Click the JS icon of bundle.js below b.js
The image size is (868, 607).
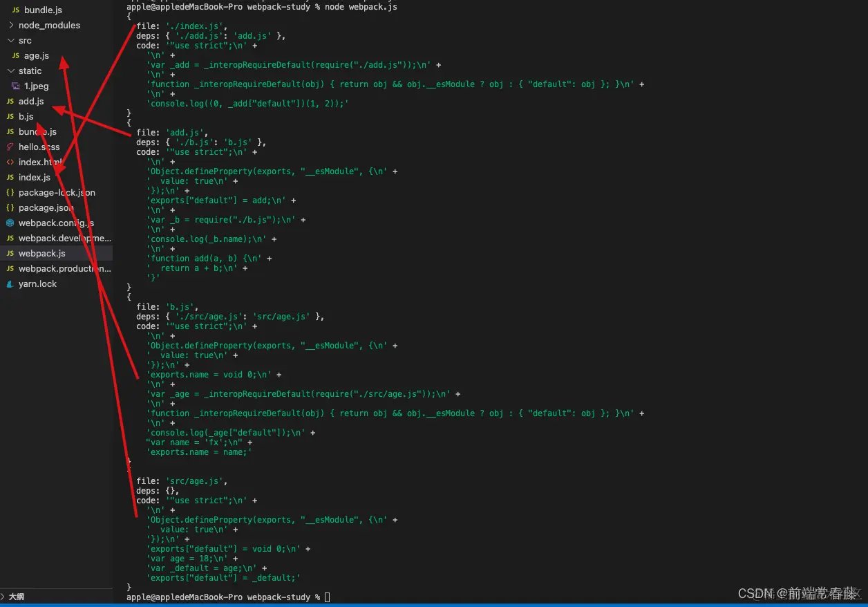point(10,132)
